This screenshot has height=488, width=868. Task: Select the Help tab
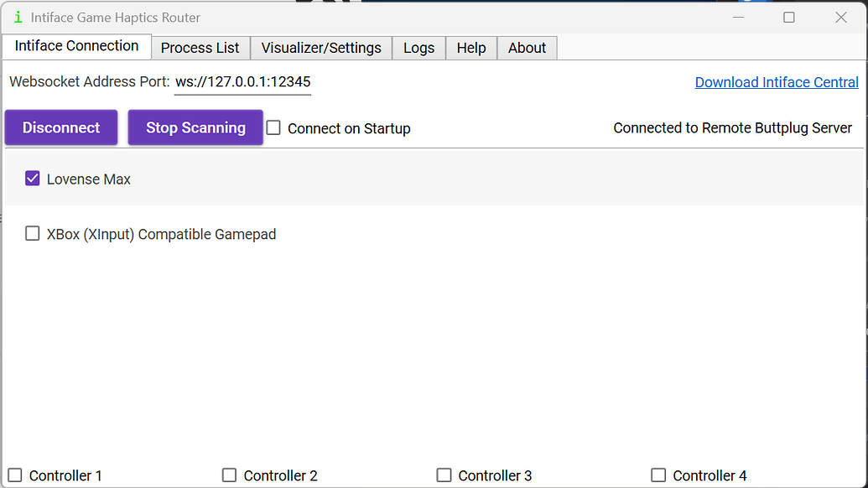coord(471,48)
